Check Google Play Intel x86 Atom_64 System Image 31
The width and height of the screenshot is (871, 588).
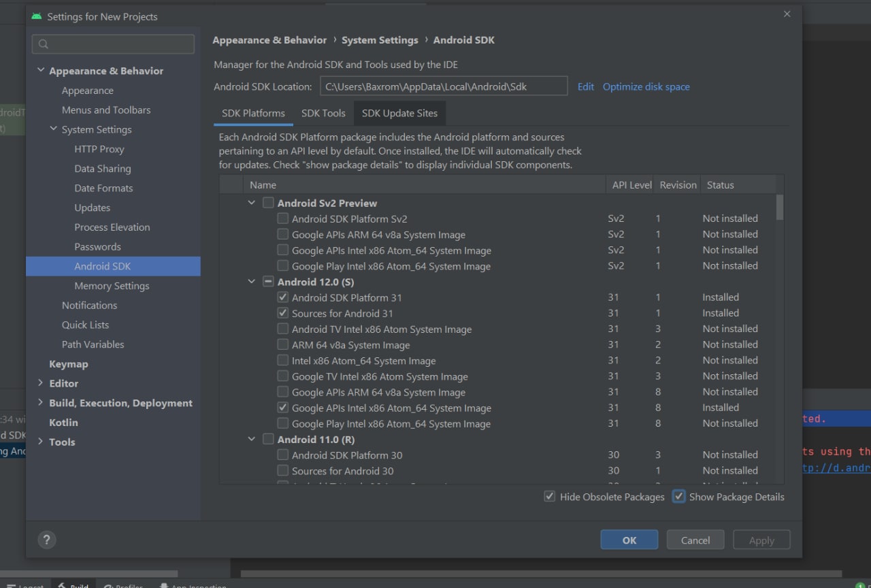click(282, 423)
